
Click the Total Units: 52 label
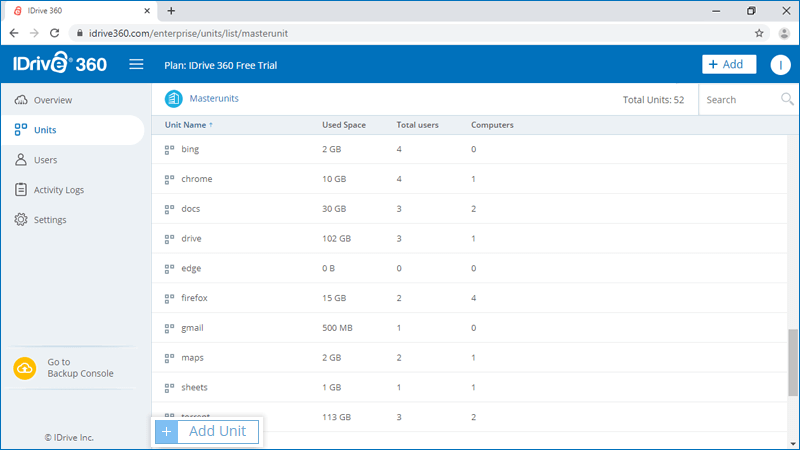[x=653, y=100]
